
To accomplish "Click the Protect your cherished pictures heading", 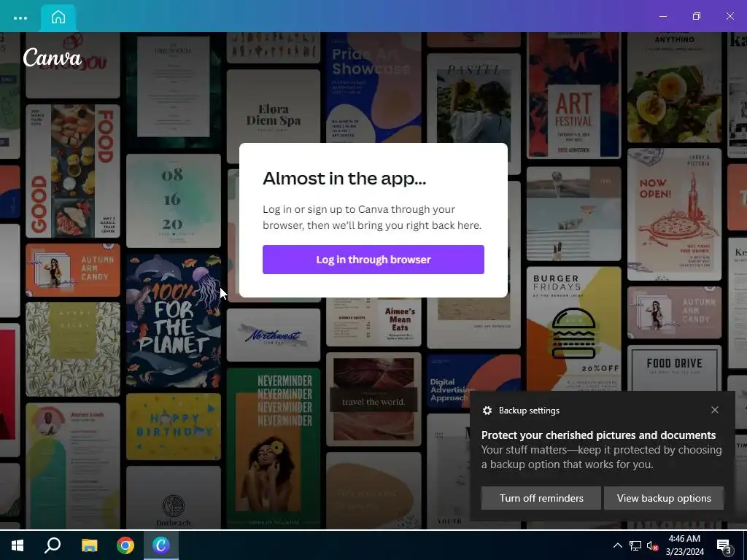I will (598, 435).
